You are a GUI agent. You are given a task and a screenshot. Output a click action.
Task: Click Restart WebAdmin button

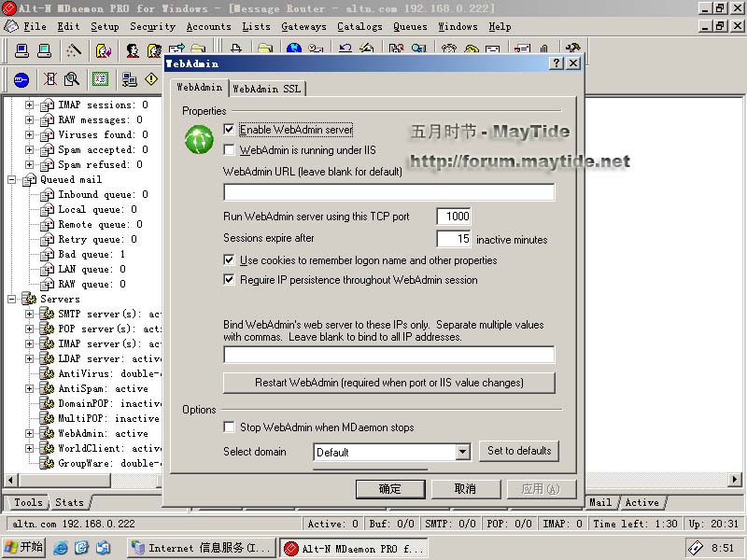(x=388, y=383)
